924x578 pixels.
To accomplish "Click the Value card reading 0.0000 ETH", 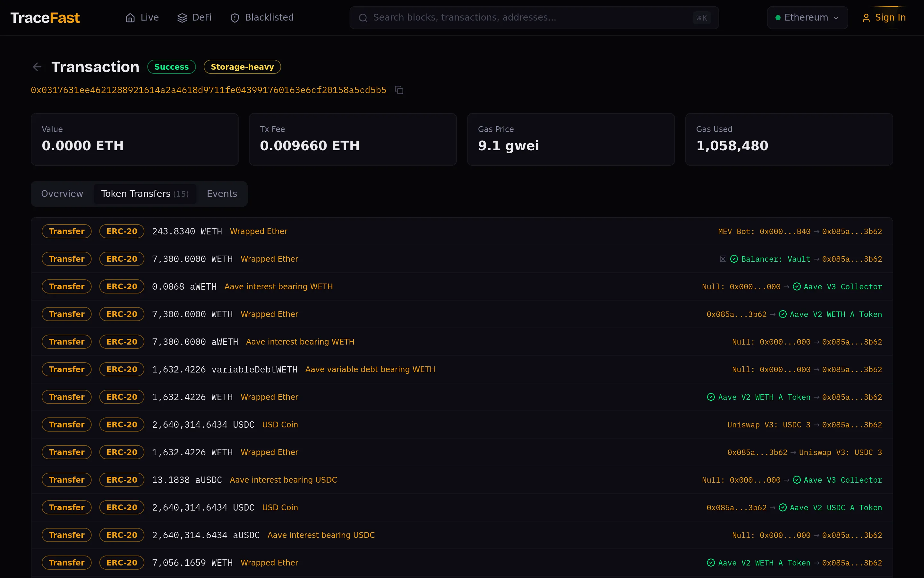I will 134,139.
